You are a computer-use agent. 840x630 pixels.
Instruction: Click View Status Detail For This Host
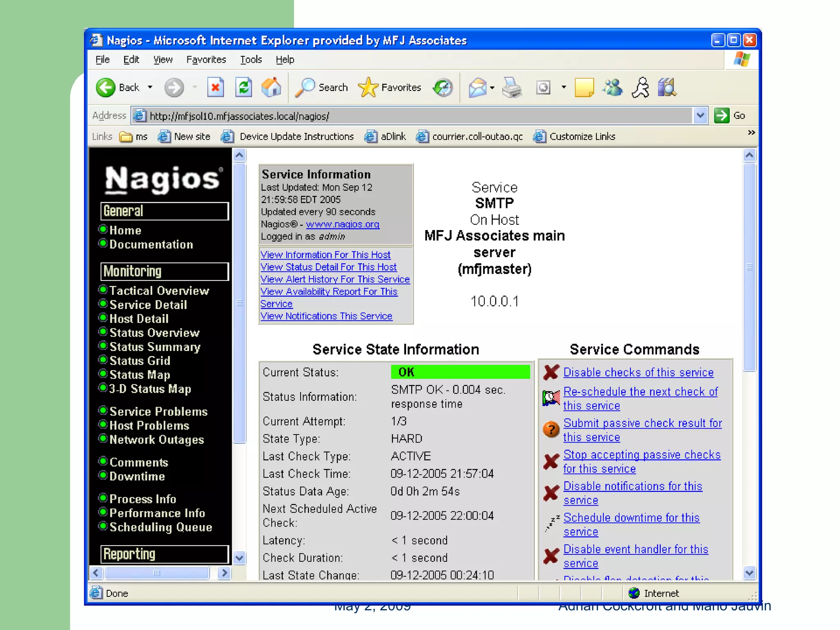click(329, 267)
